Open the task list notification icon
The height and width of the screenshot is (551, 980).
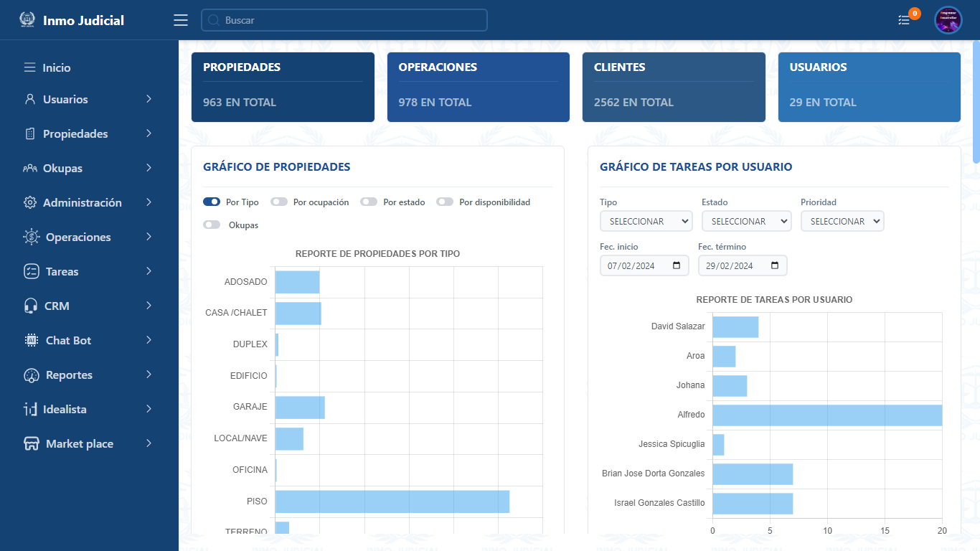coord(904,20)
